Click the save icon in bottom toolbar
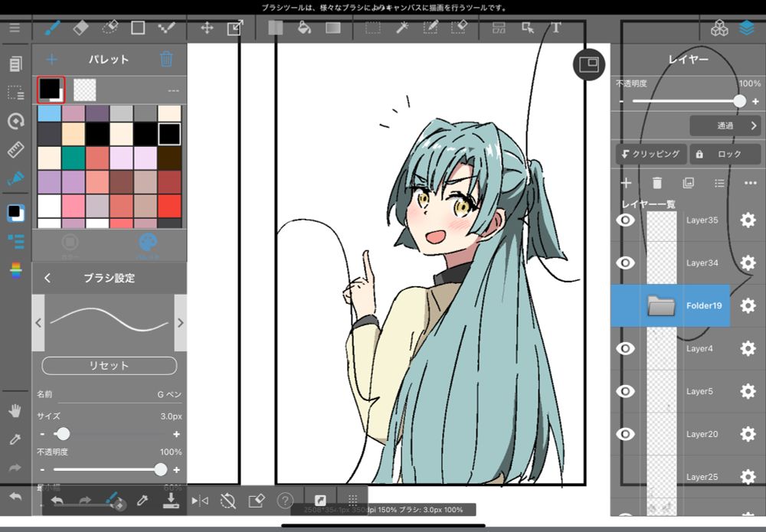This screenshot has width=766, height=532. [171, 501]
